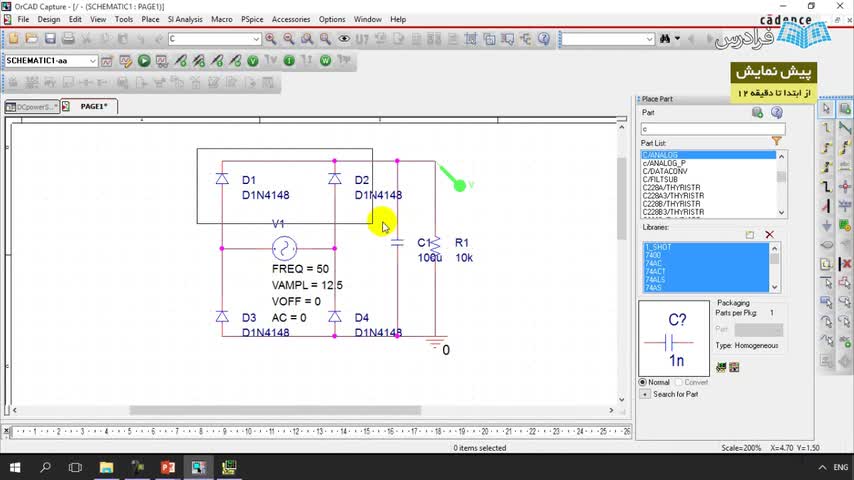Click the Part name input field

pos(712,129)
